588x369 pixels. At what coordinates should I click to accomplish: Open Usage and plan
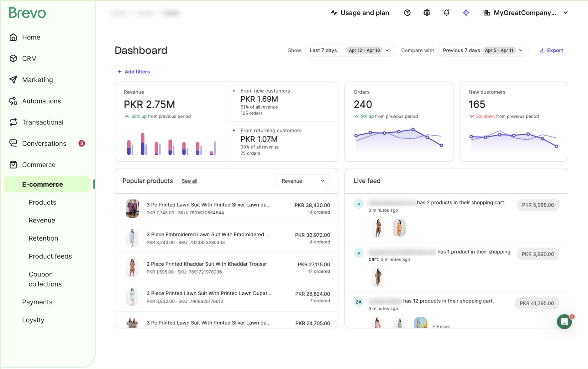[360, 13]
